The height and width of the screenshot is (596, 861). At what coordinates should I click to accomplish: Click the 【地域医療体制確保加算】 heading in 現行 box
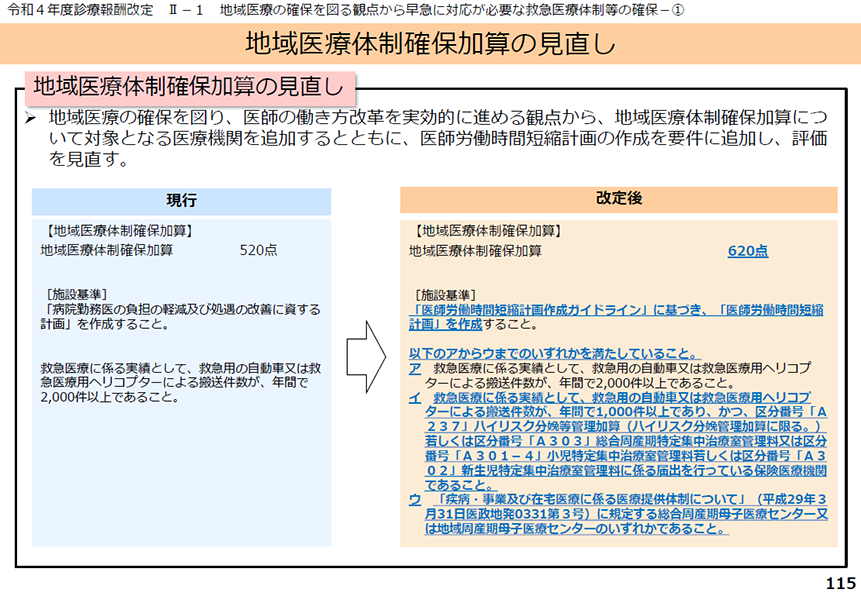(119, 231)
